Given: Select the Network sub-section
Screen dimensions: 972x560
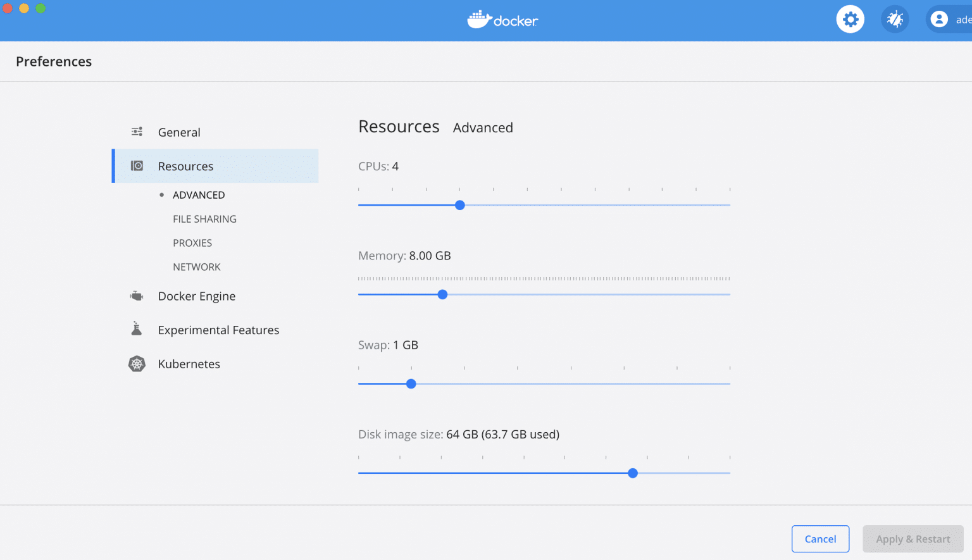Looking at the screenshot, I should click(197, 267).
